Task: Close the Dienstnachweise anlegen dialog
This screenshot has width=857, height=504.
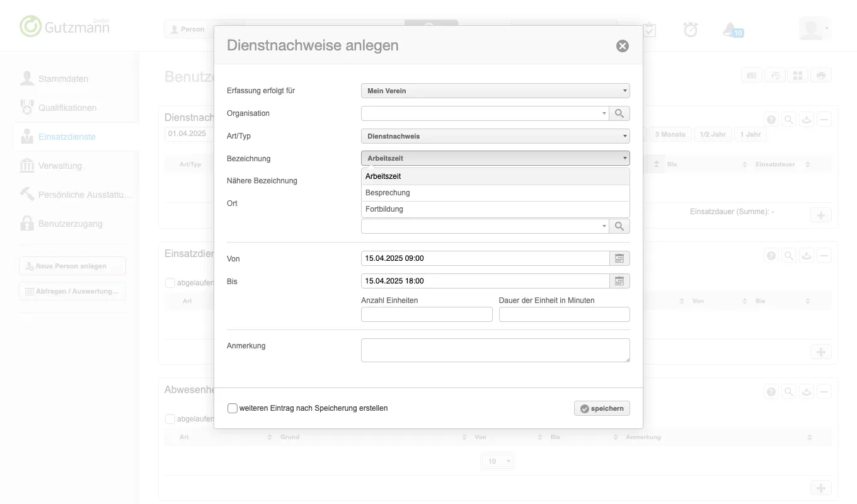Action: (x=623, y=46)
